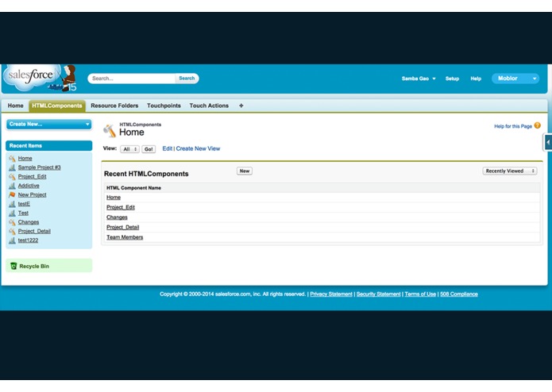The width and height of the screenshot is (552, 392).
Task: Click Create New View link
Action: [198, 148]
